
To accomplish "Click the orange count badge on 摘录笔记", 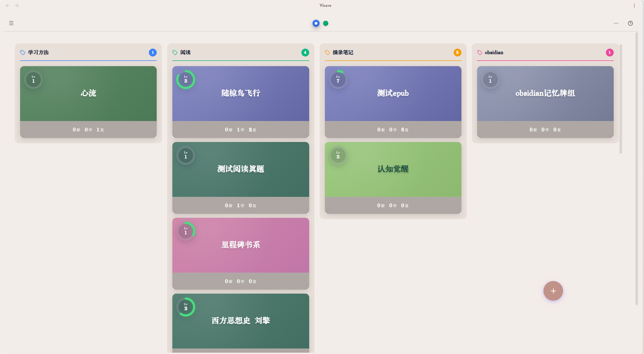I will coord(457,53).
